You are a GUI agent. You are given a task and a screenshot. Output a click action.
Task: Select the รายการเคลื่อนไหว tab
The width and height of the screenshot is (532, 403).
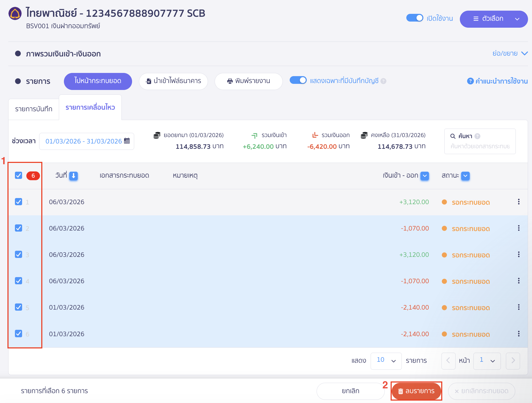[x=90, y=107]
